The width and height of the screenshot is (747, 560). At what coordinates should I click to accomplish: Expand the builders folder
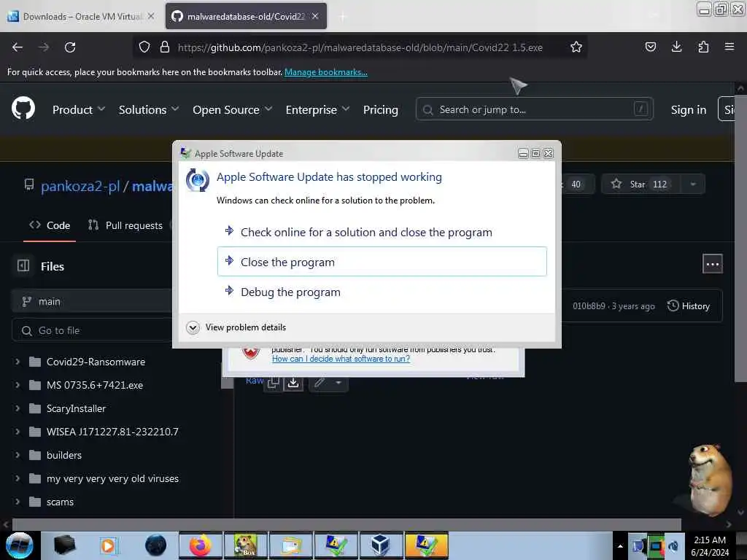pyautogui.click(x=18, y=455)
